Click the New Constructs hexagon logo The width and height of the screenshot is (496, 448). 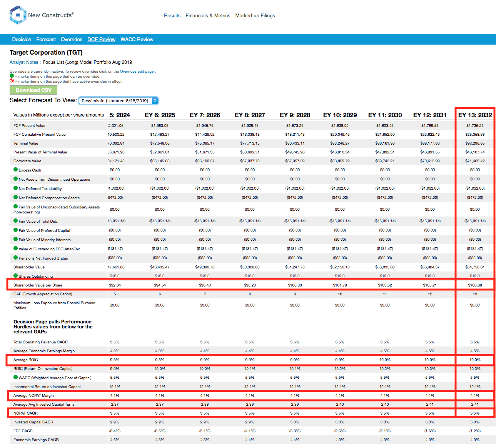18,15
